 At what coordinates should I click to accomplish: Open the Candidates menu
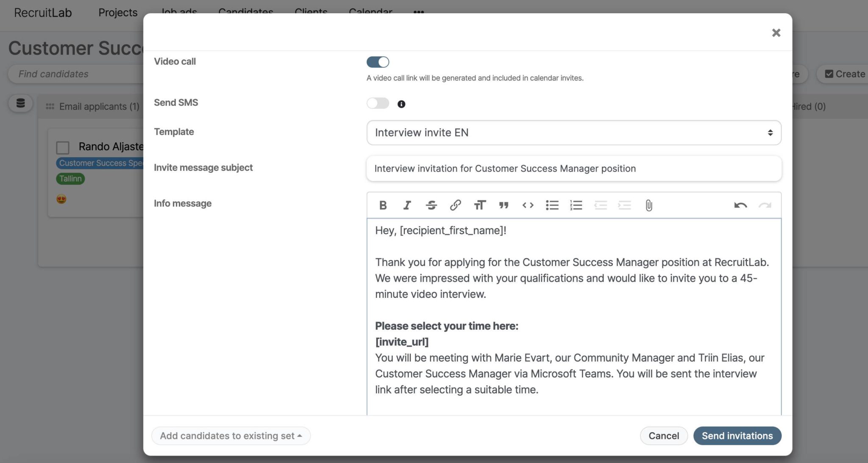tap(245, 11)
